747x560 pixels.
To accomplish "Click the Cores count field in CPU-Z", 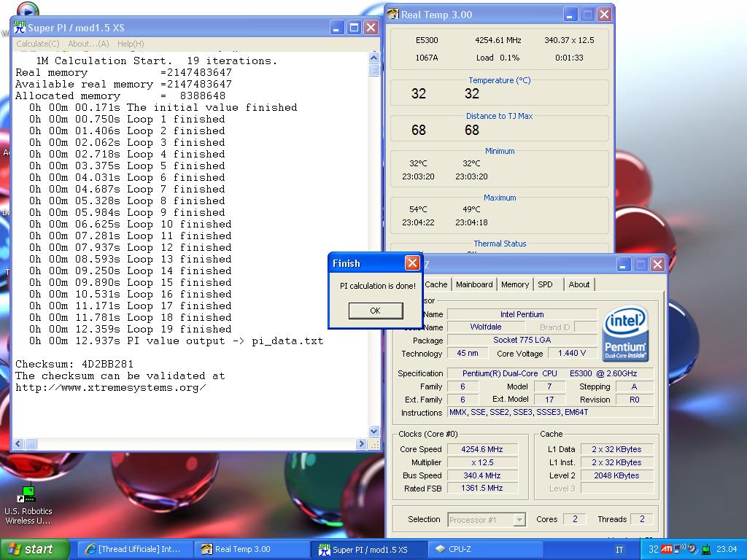I will 575,519.
